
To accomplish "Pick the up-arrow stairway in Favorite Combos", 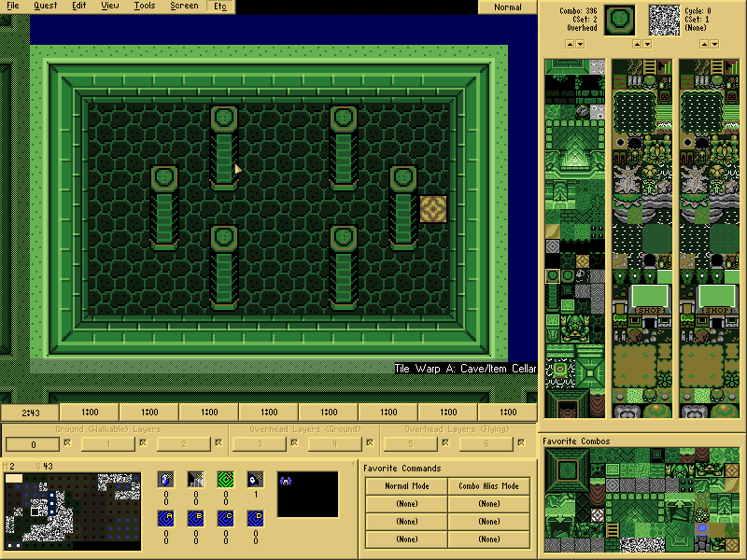I will click(x=680, y=508).
